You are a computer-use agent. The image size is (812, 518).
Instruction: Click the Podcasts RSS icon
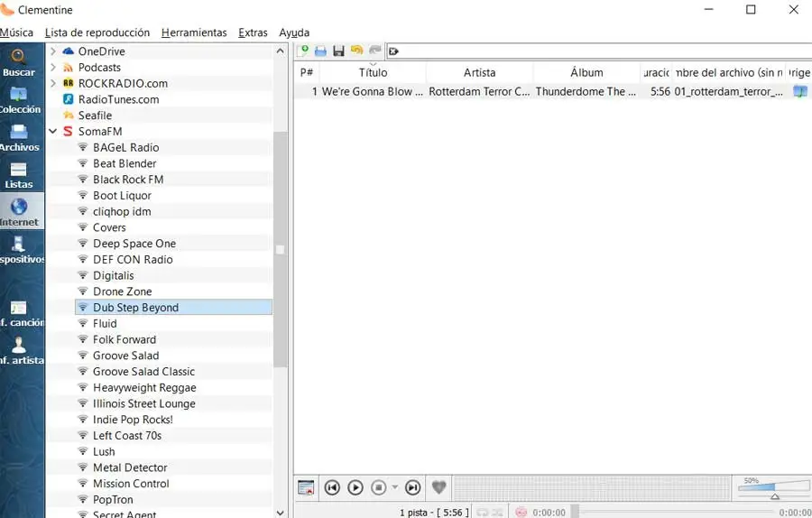point(68,68)
